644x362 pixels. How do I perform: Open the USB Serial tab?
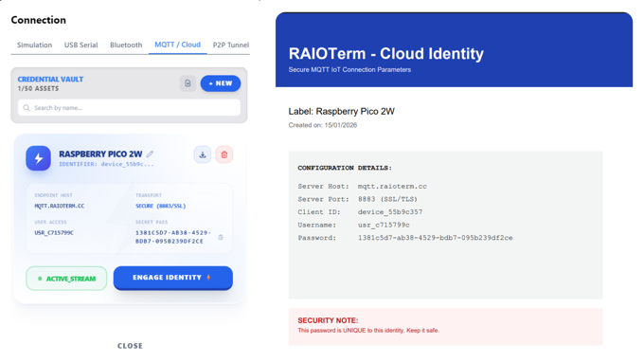pyautogui.click(x=80, y=45)
